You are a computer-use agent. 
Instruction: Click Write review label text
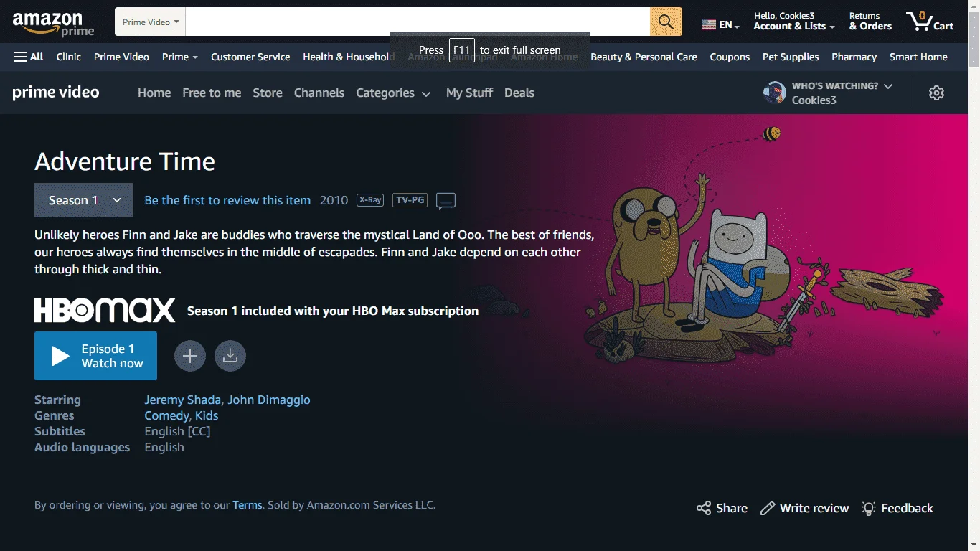pyautogui.click(x=814, y=508)
